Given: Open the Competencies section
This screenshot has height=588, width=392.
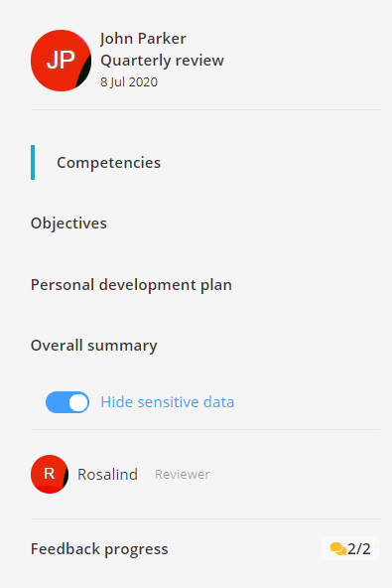Looking at the screenshot, I should coord(109,162).
